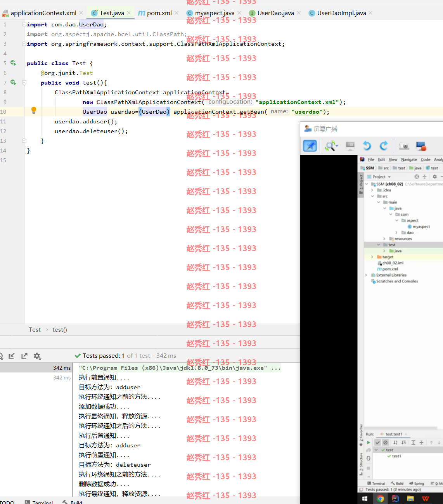This screenshot has width=443, height=504.
Task: Open the Terminal tool window at bottom left
Action: coord(39,501)
